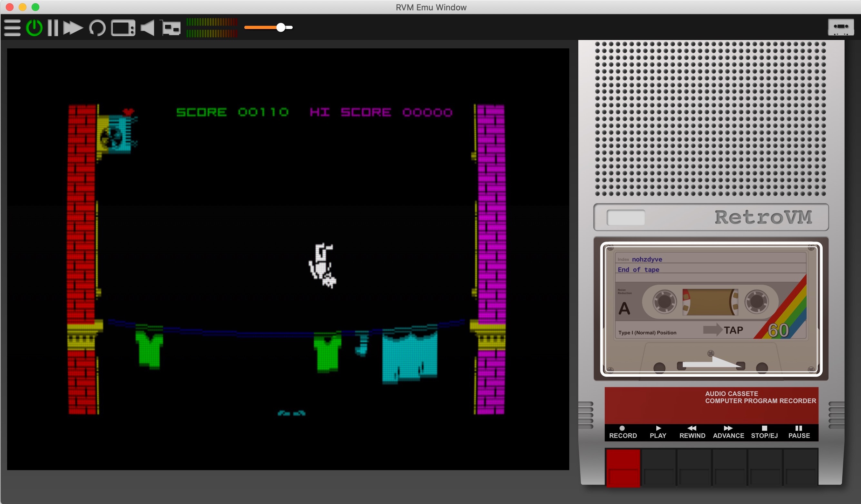Screen dimensions: 861x504
Task: Open the expansion card peripherals icon
Action: (171, 28)
